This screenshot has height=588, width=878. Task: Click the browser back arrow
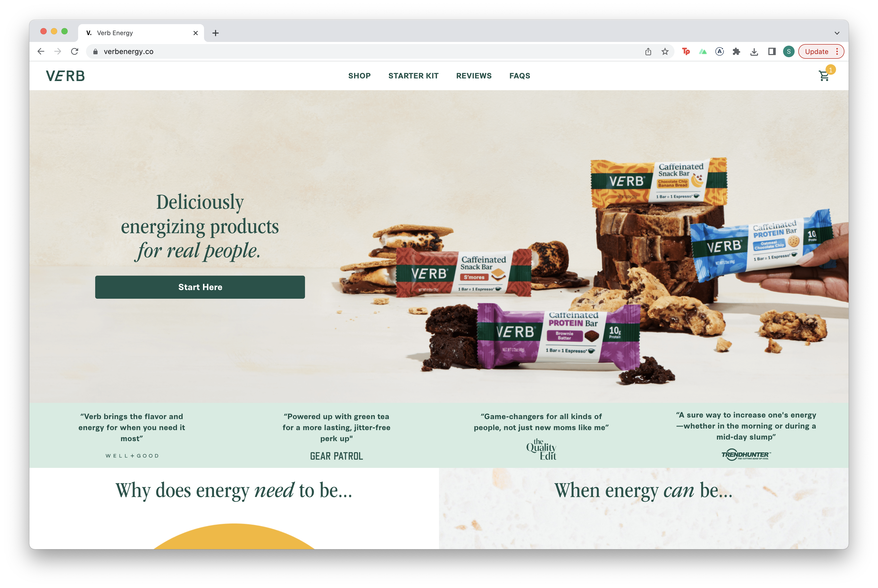pos(41,51)
